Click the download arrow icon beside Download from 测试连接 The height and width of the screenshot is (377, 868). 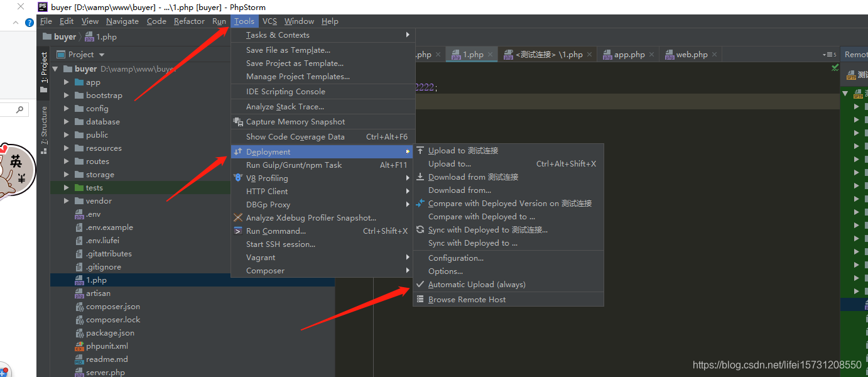click(x=420, y=177)
